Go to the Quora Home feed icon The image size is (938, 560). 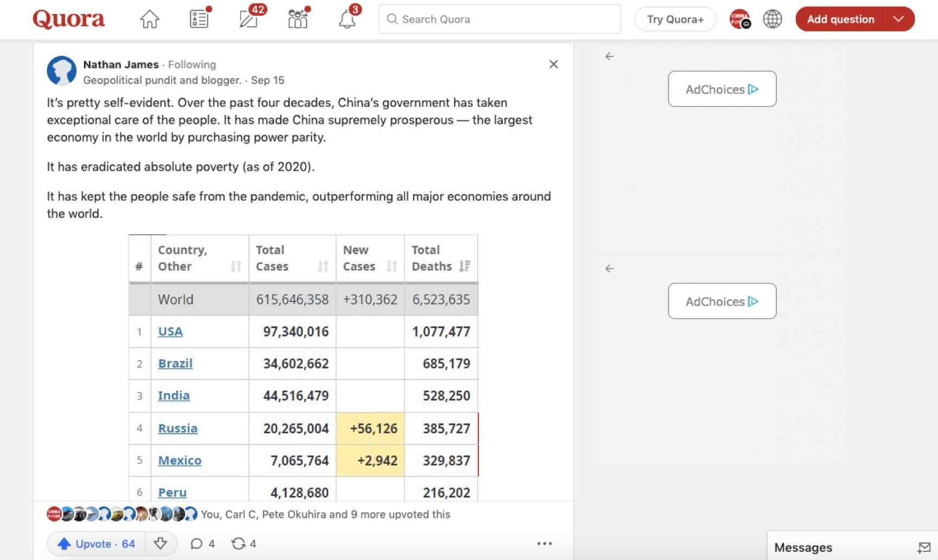coord(149,20)
